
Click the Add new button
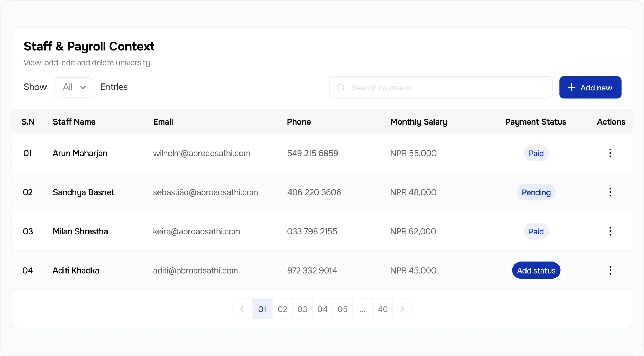point(590,87)
